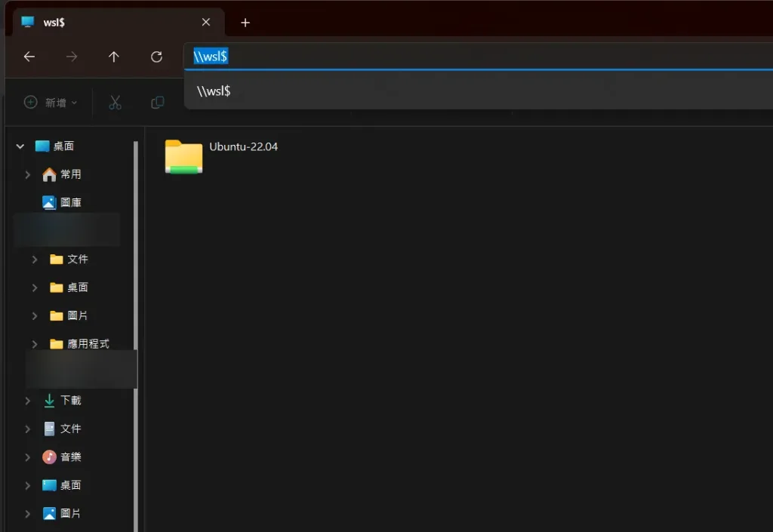Click the top 桌面 desktop icon
Viewport: 773px width, 532px height.
pyautogui.click(x=42, y=146)
